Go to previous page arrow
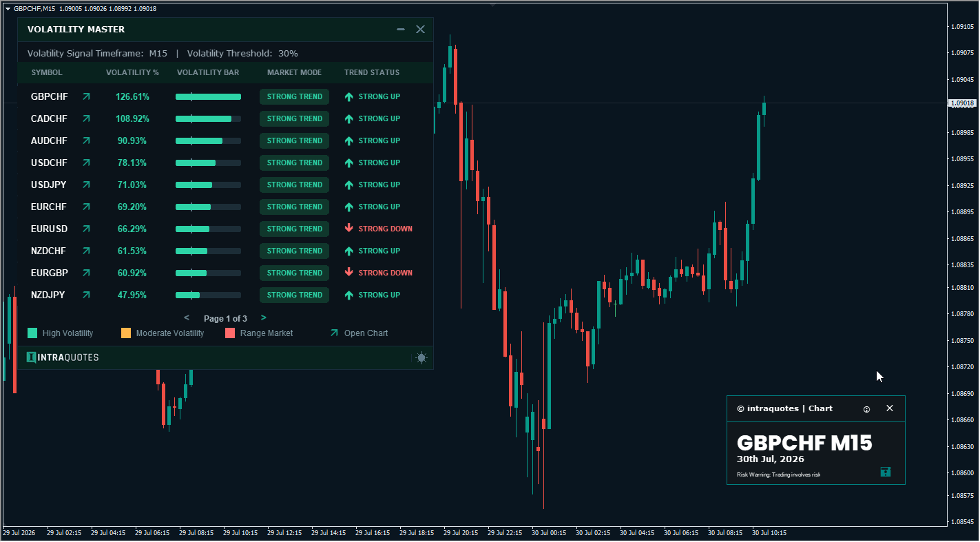The image size is (980, 542). [187, 318]
